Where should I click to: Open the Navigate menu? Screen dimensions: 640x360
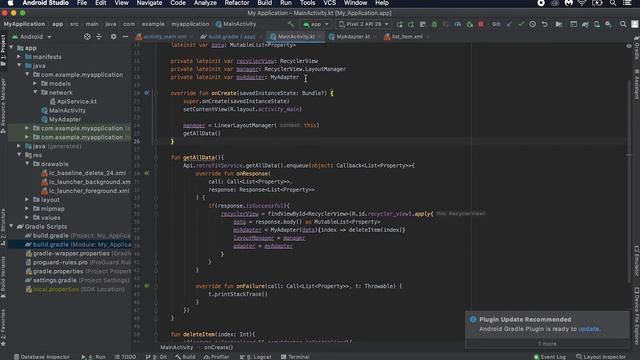(x=149, y=3)
